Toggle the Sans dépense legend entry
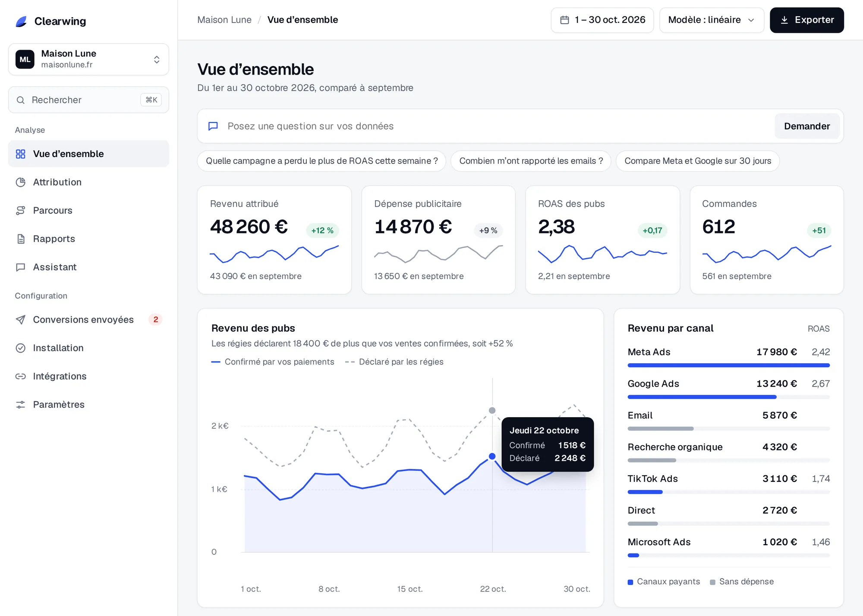The width and height of the screenshot is (863, 616). (742, 581)
